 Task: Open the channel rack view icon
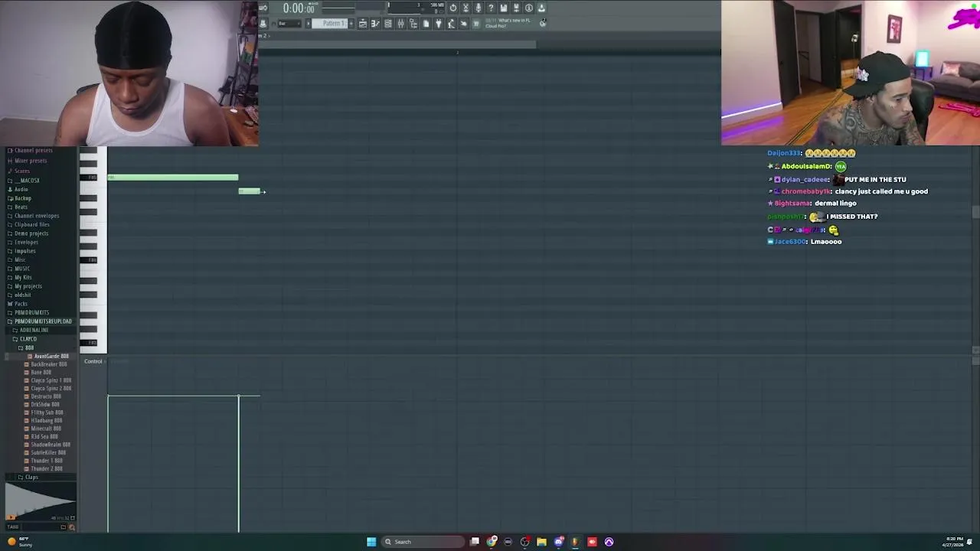tap(388, 24)
